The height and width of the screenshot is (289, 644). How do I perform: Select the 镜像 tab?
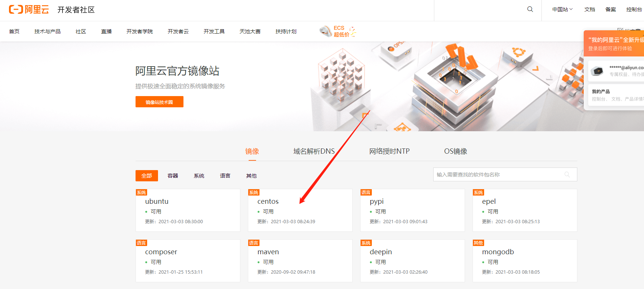(252, 151)
